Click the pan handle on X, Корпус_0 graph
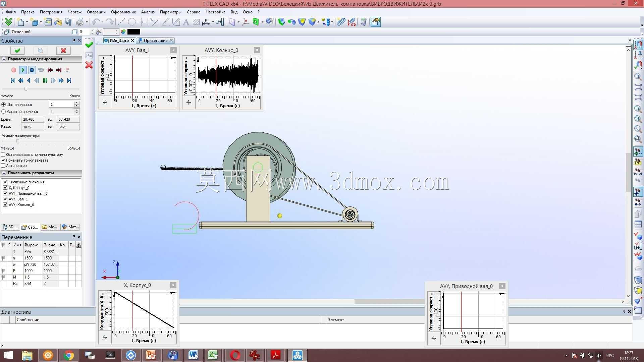 [x=105, y=338]
